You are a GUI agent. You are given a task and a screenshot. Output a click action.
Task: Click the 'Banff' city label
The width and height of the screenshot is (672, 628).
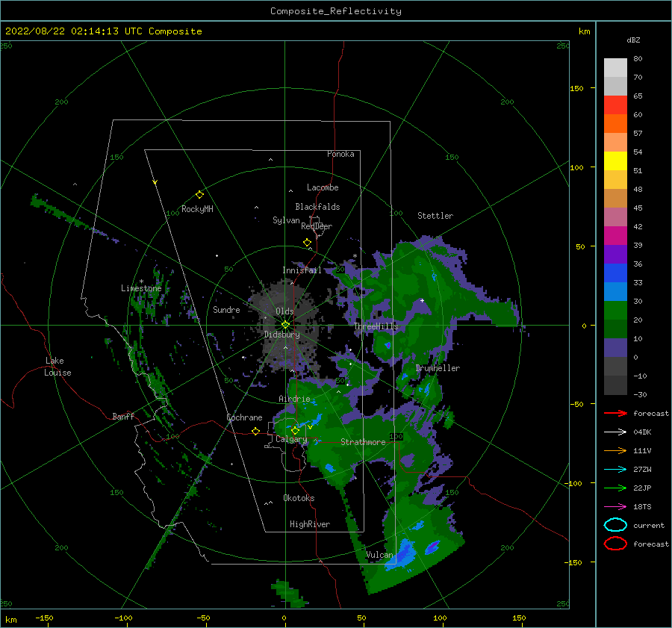tap(123, 416)
